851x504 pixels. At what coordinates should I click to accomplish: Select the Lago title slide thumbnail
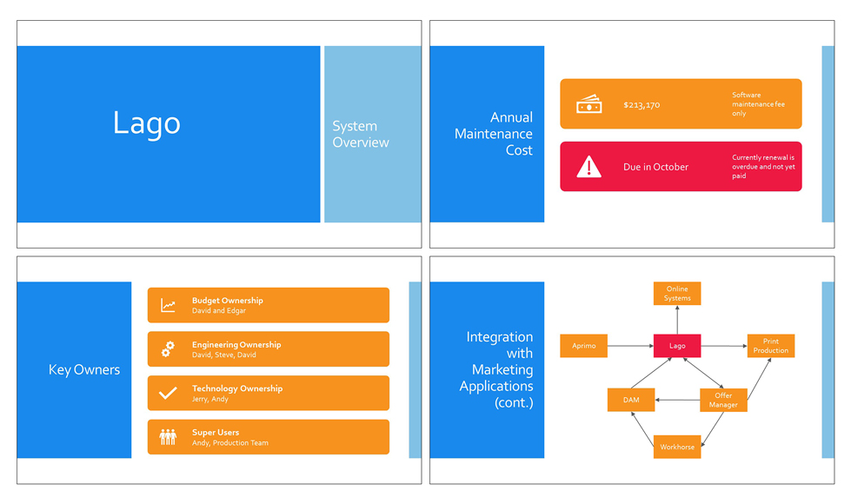tap(219, 134)
